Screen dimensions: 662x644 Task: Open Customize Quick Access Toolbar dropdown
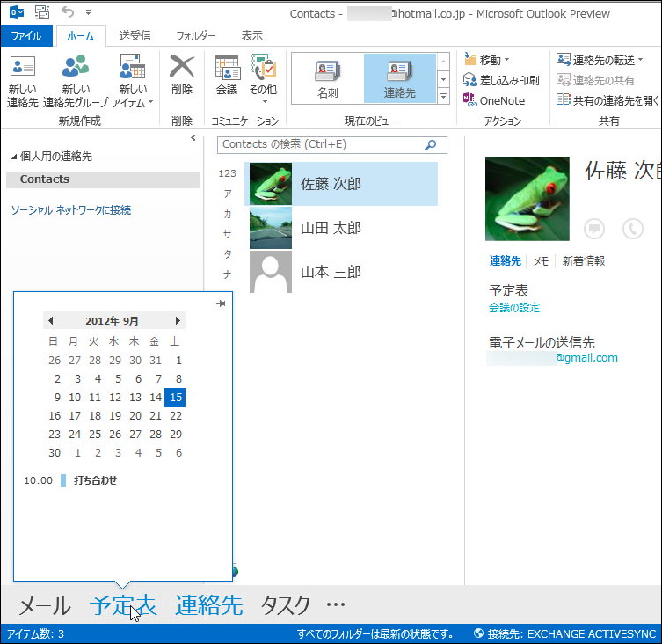[x=88, y=12]
